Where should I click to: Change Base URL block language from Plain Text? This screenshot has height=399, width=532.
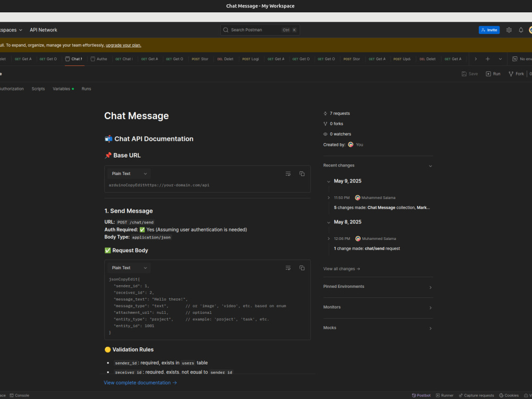click(129, 174)
